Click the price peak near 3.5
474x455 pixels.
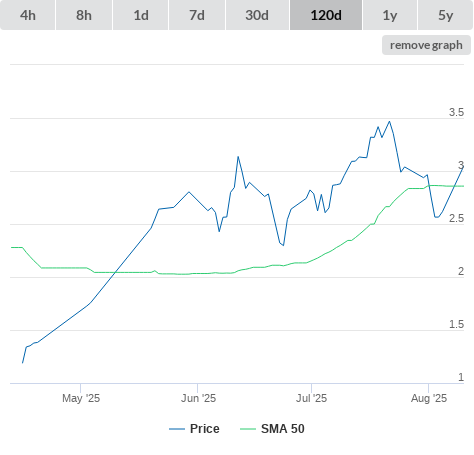pyautogui.click(x=390, y=122)
